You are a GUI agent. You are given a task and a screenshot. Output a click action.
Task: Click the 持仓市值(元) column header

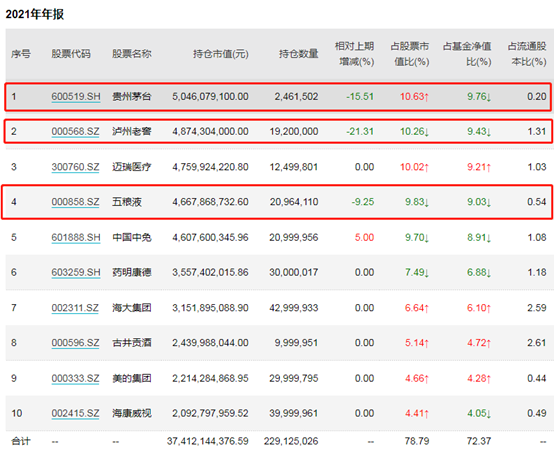pyautogui.click(x=221, y=54)
